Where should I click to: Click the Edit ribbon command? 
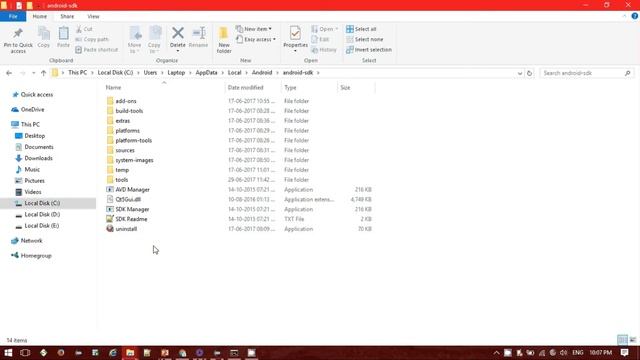coord(320,39)
